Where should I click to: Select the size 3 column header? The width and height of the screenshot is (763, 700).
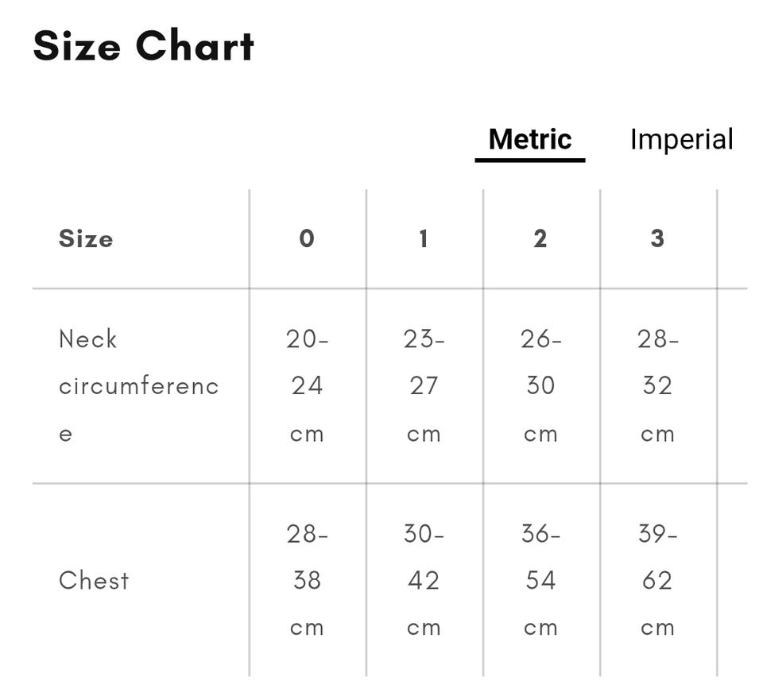point(657,238)
